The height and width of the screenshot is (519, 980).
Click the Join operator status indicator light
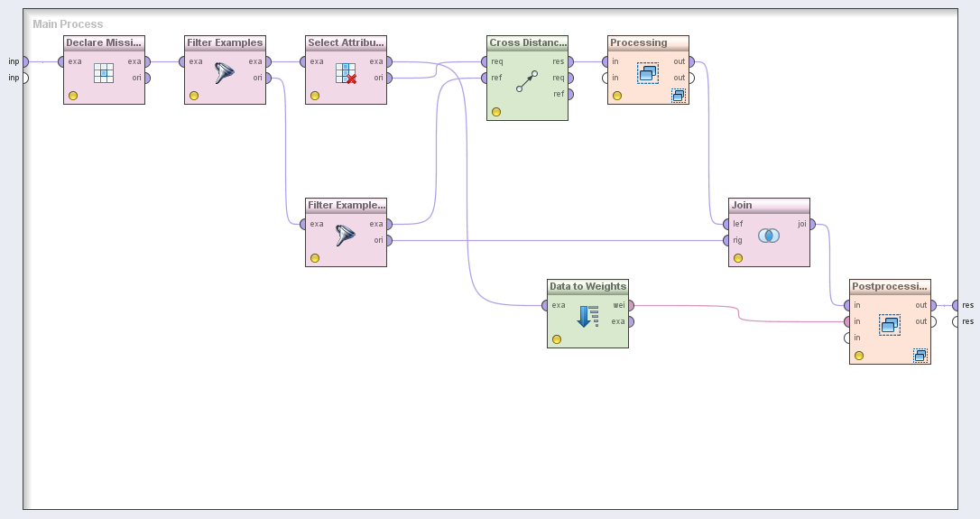(x=738, y=258)
